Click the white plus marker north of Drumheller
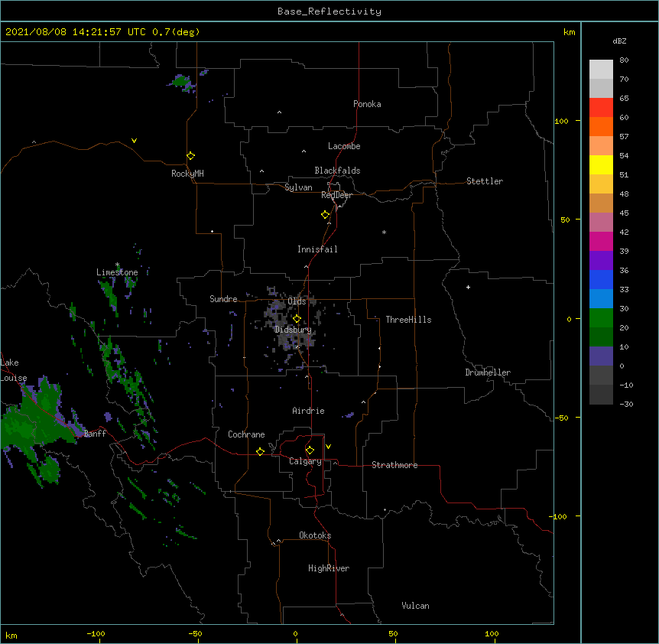This screenshot has height=644, width=659. coord(468,287)
